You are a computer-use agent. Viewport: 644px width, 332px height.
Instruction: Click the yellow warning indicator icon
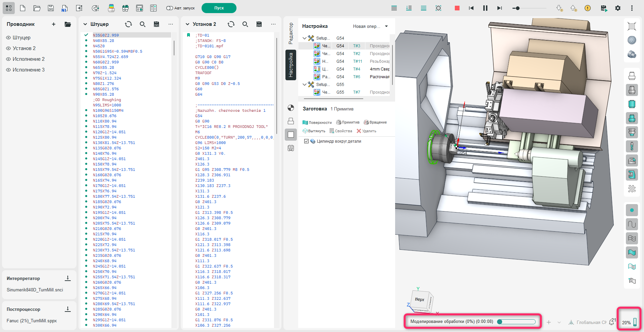pyautogui.click(x=588, y=8)
